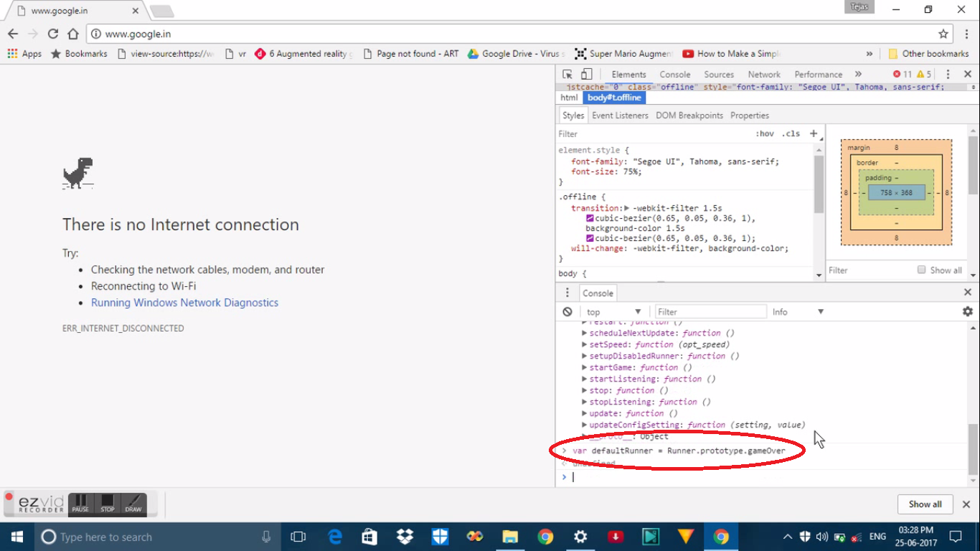Select the inspect element picker icon
The image size is (980, 551).
coord(567,75)
